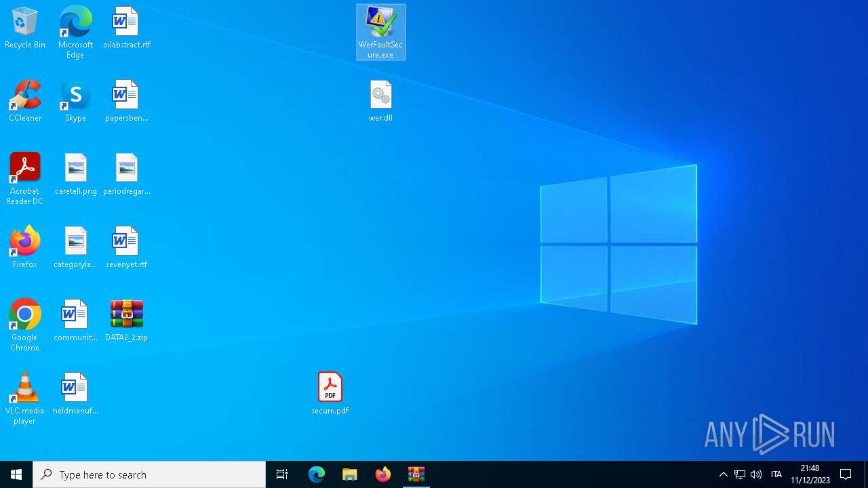Screen dimensions: 868x488
Task: Select the papersben... Word document
Action: [127, 102]
